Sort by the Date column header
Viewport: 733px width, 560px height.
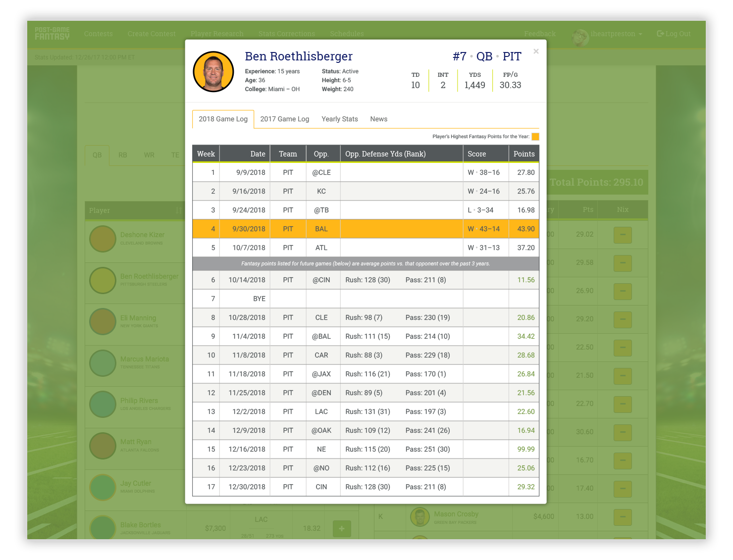tap(245, 154)
